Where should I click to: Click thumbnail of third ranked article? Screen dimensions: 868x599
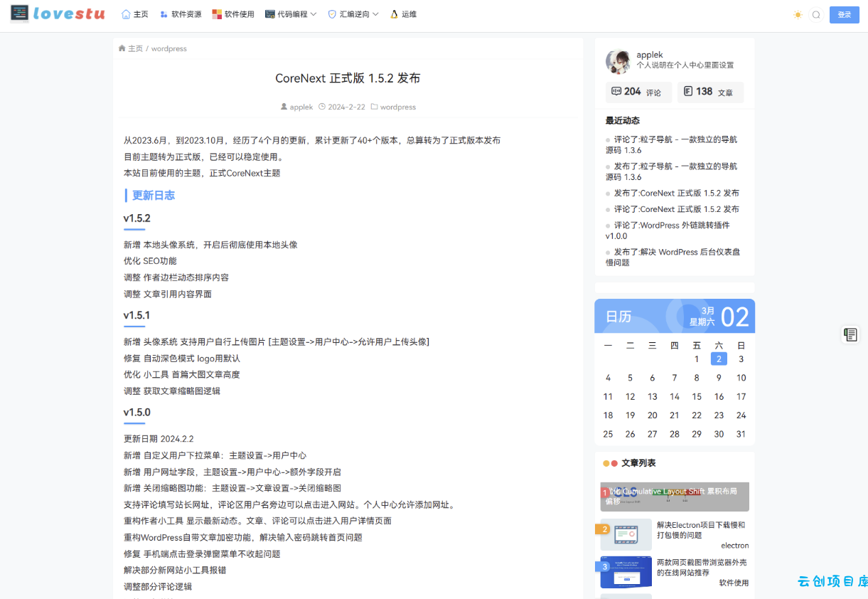pos(626,572)
